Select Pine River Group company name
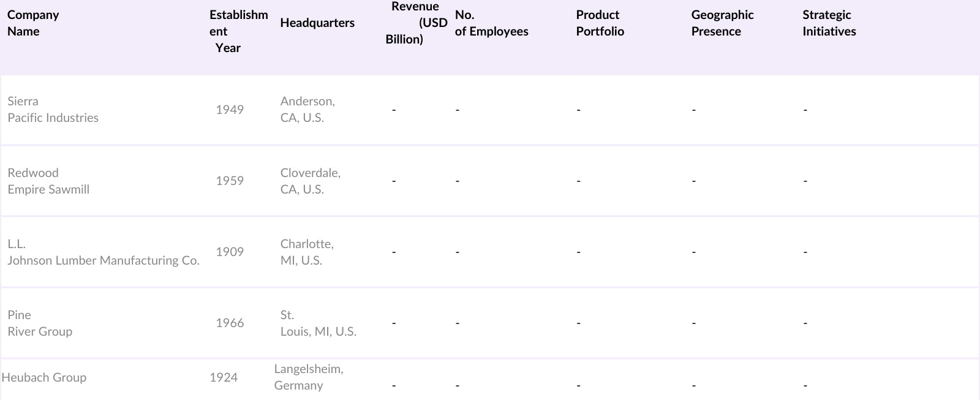This screenshot has width=980, height=400. [40, 323]
